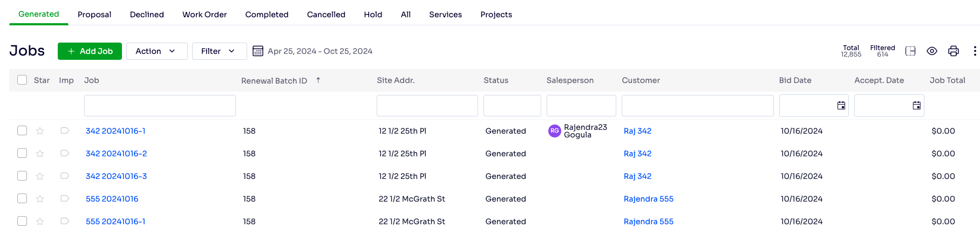Click the Add Job button
Screen dimensions: 980x228
click(x=90, y=51)
